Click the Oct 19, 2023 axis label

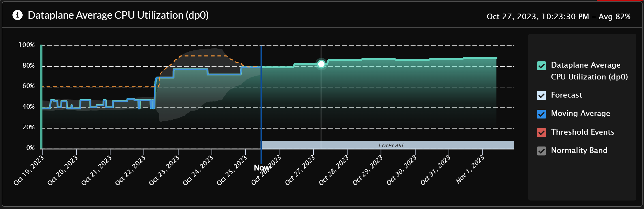coord(29,170)
